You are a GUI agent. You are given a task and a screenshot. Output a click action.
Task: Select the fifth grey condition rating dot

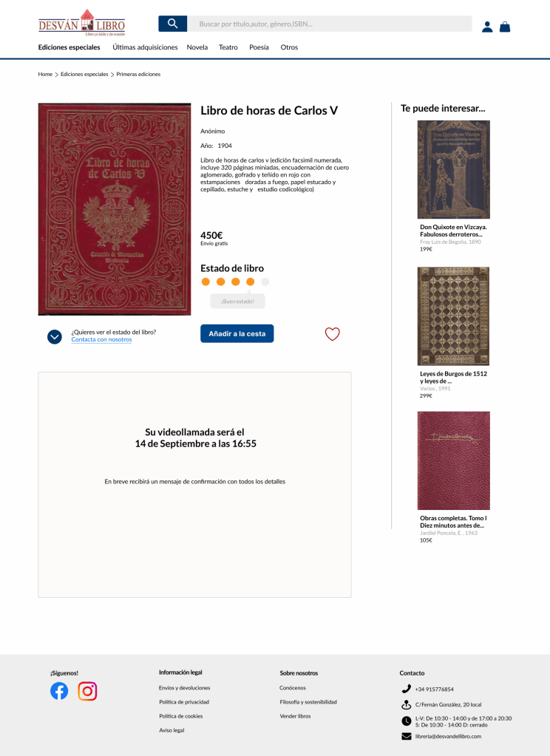[265, 282]
